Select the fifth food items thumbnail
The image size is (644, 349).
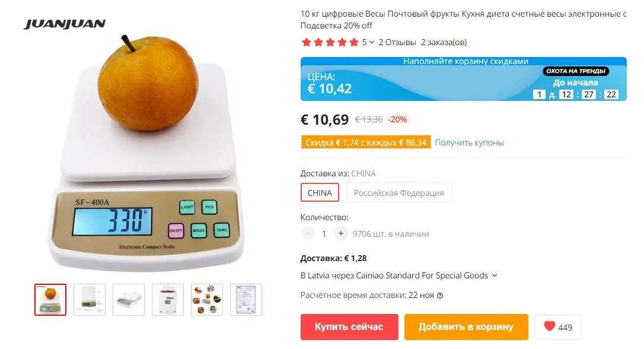click(x=207, y=300)
